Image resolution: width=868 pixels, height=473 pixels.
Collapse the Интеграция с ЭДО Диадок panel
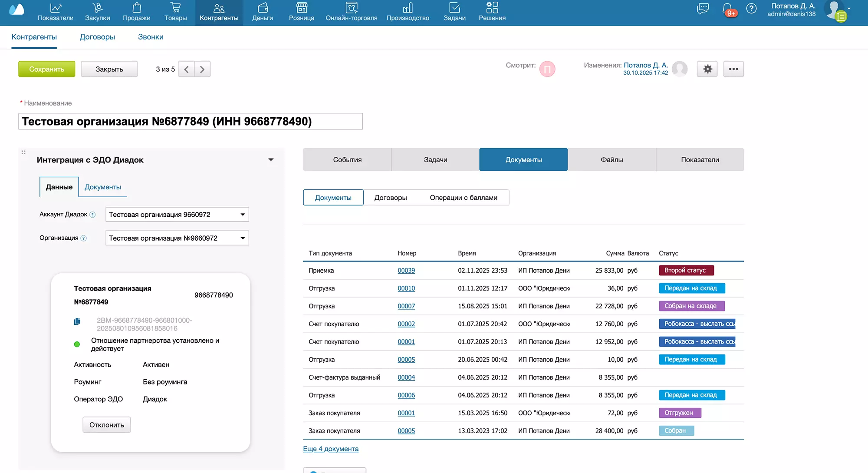tap(271, 160)
